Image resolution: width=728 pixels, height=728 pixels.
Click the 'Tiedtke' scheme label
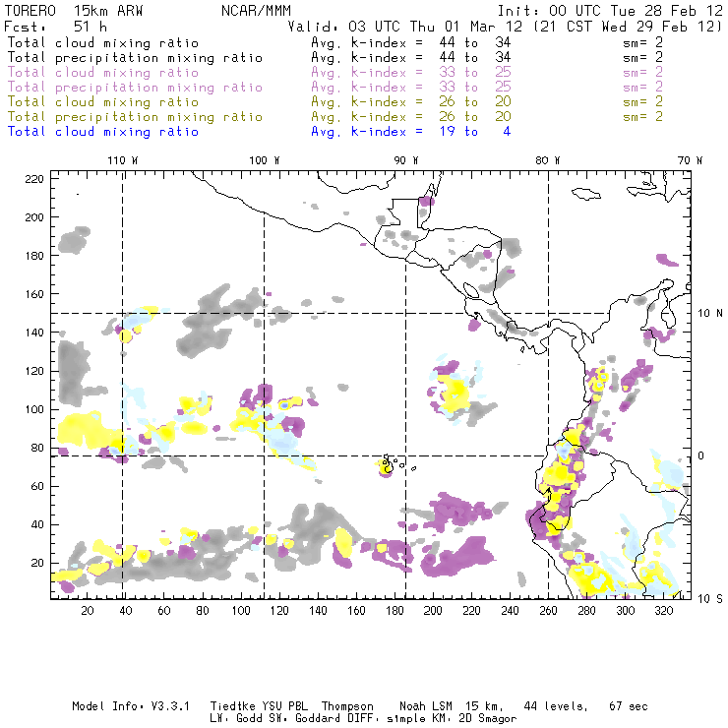(x=232, y=706)
